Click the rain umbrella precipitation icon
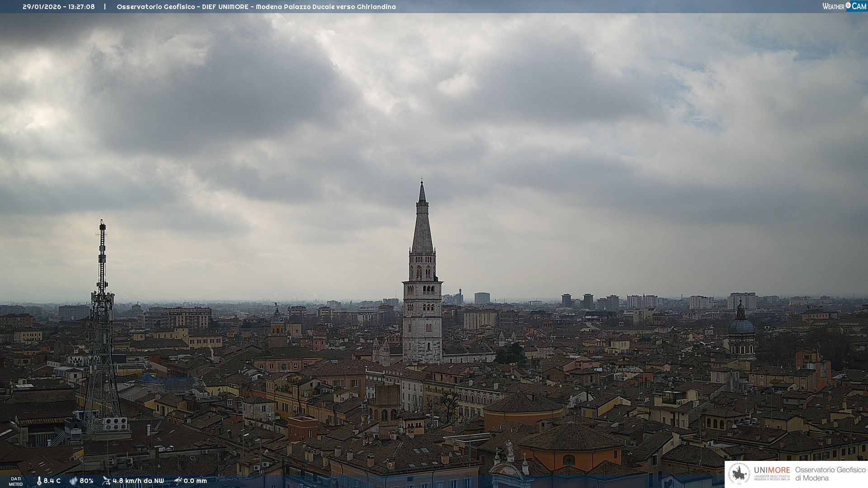The width and height of the screenshot is (868, 488). (178, 481)
